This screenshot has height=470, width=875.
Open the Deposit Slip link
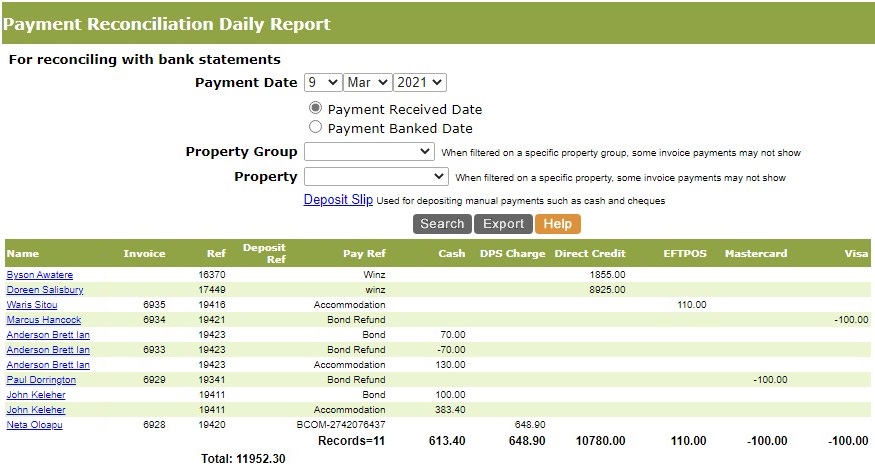click(x=338, y=199)
